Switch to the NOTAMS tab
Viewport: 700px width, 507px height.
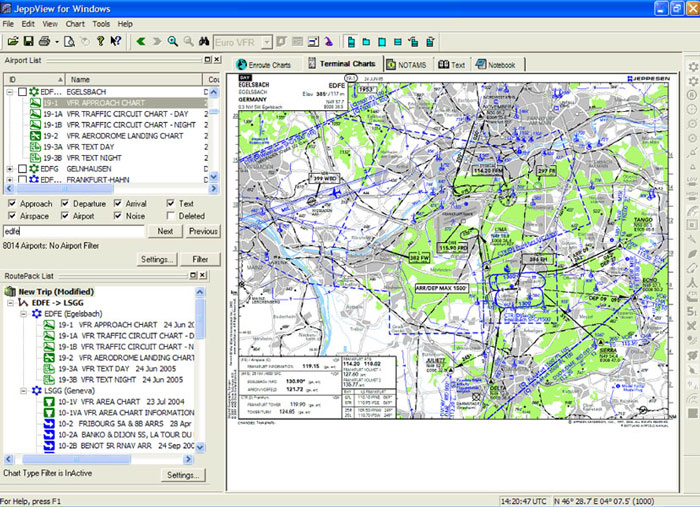click(x=406, y=65)
